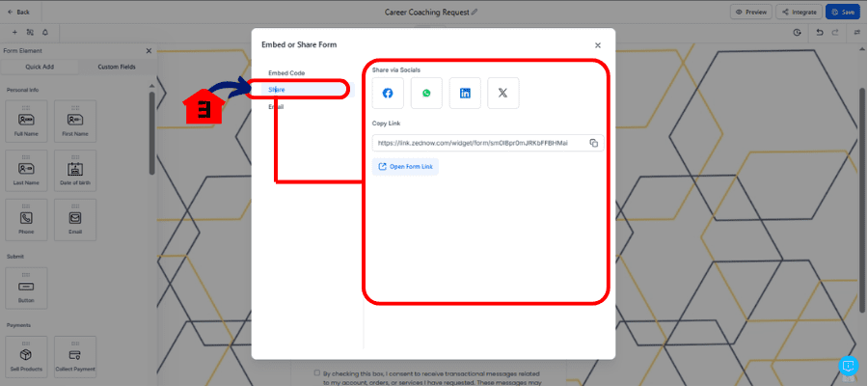Image resolution: width=868 pixels, height=386 pixels.
Task: Click the form canvas vertical scrollbar
Action: click(x=861, y=200)
